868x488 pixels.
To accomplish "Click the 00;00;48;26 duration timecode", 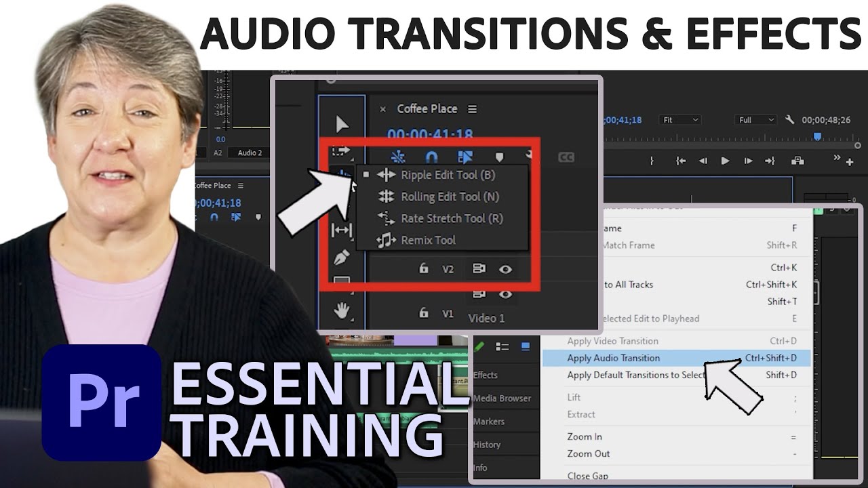I will (x=826, y=120).
